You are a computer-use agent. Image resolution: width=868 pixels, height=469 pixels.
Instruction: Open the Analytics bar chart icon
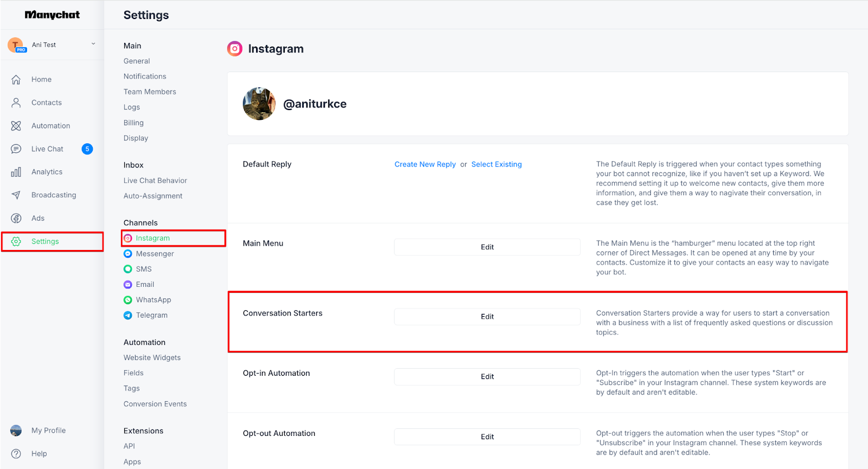(x=16, y=172)
